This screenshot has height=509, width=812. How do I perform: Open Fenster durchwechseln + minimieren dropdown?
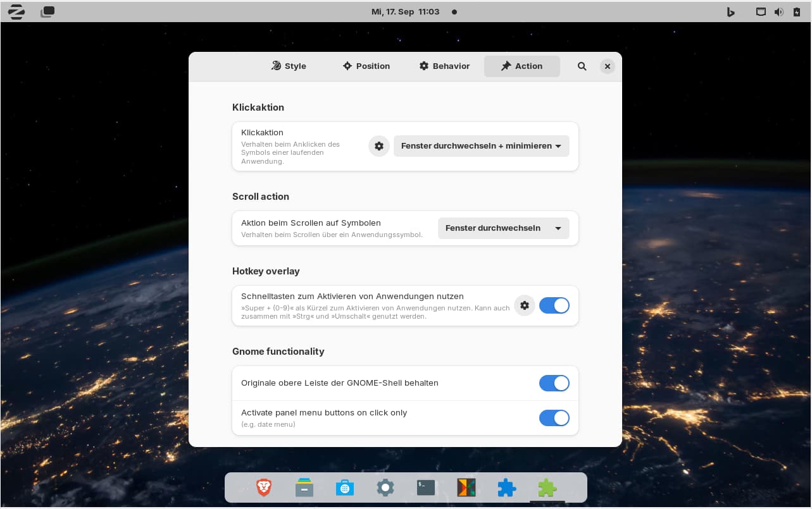pos(481,146)
